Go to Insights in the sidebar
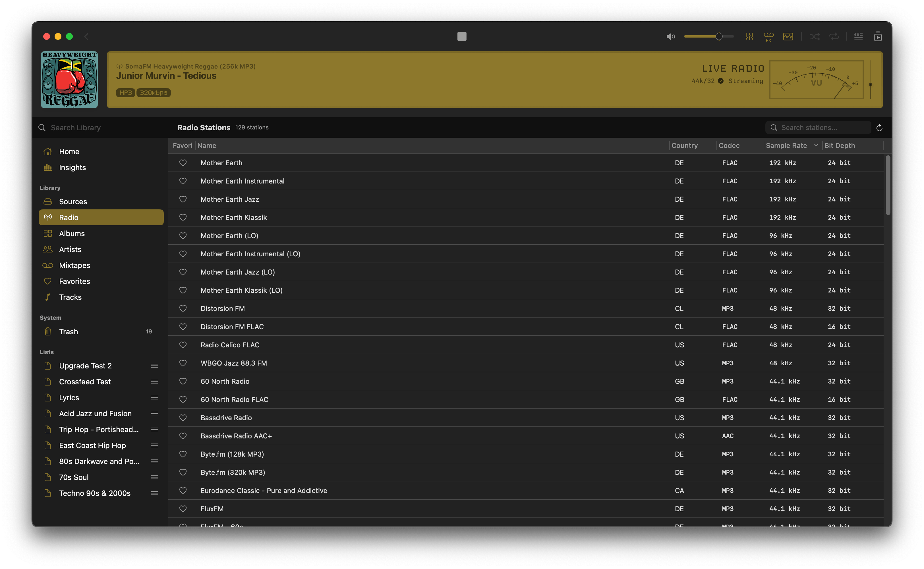Screen dimensions: 924x569 tap(72, 168)
